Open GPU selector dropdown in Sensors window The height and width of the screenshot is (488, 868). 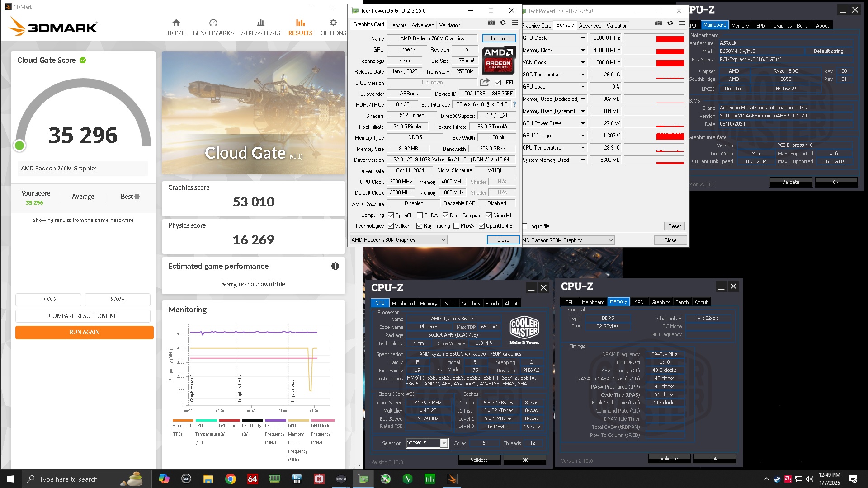(568, 240)
